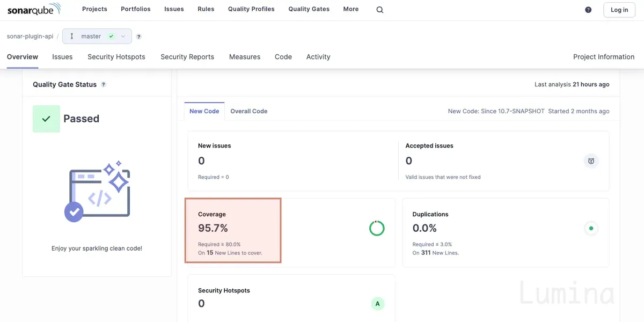Open Issues in the top navigation
The image size is (644, 322).
174,9
